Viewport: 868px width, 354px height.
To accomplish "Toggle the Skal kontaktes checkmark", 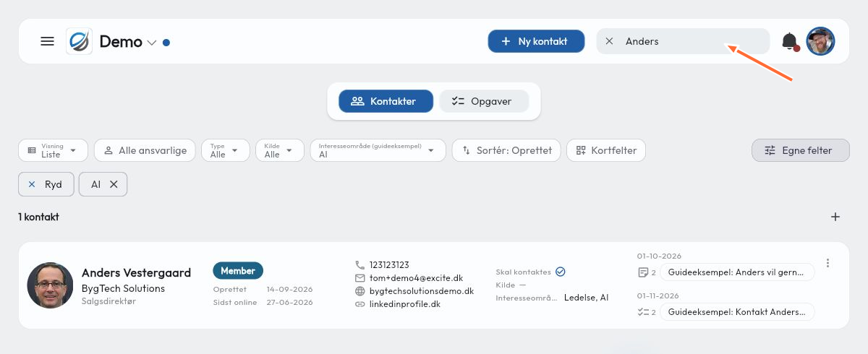I will click(x=560, y=272).
